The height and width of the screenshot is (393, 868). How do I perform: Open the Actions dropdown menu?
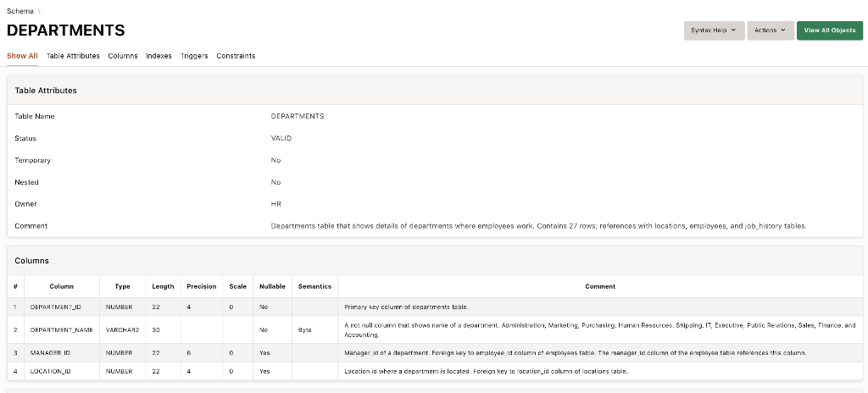(x=770, y=30)
